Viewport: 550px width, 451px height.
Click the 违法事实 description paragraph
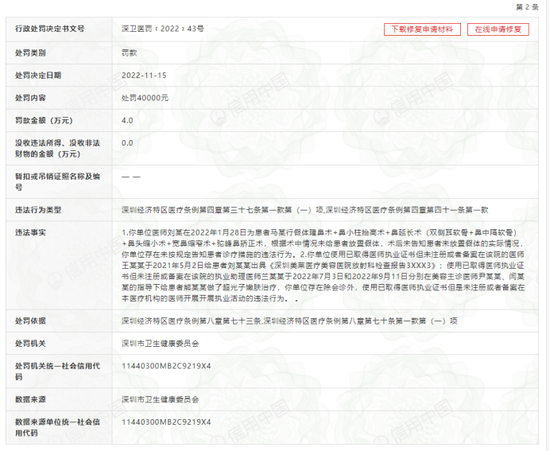point(323,265)
